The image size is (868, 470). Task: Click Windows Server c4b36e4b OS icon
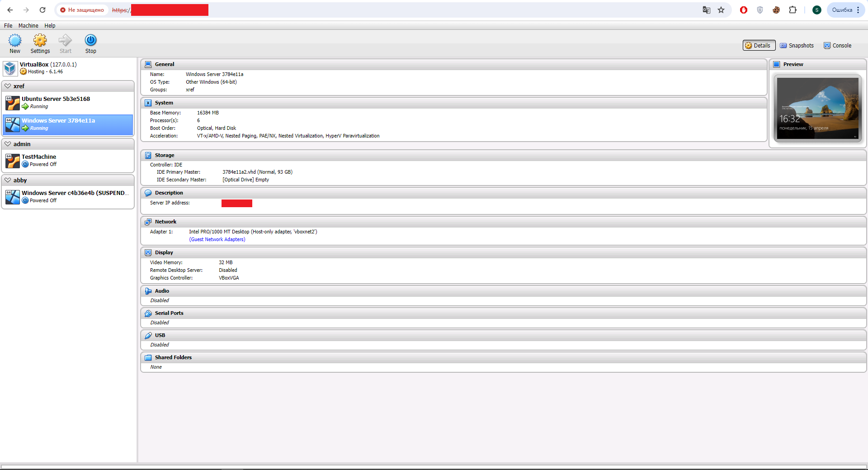tap(12, 197)
